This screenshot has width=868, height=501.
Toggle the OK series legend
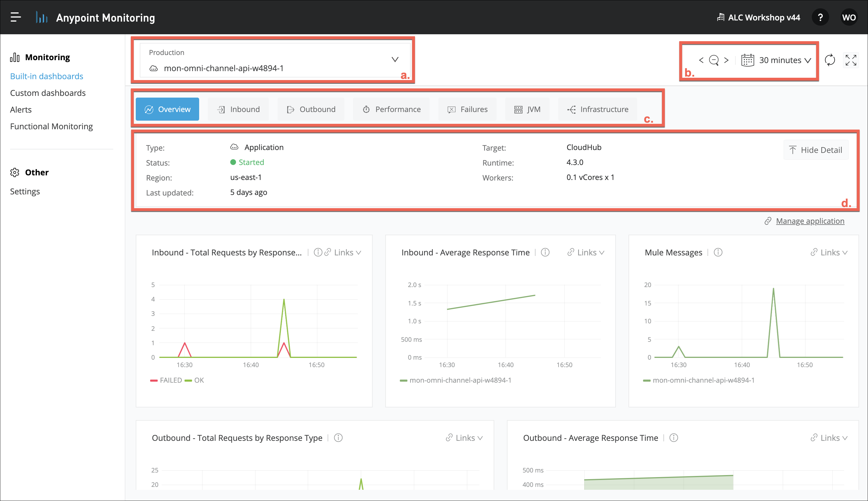[195, 380]
